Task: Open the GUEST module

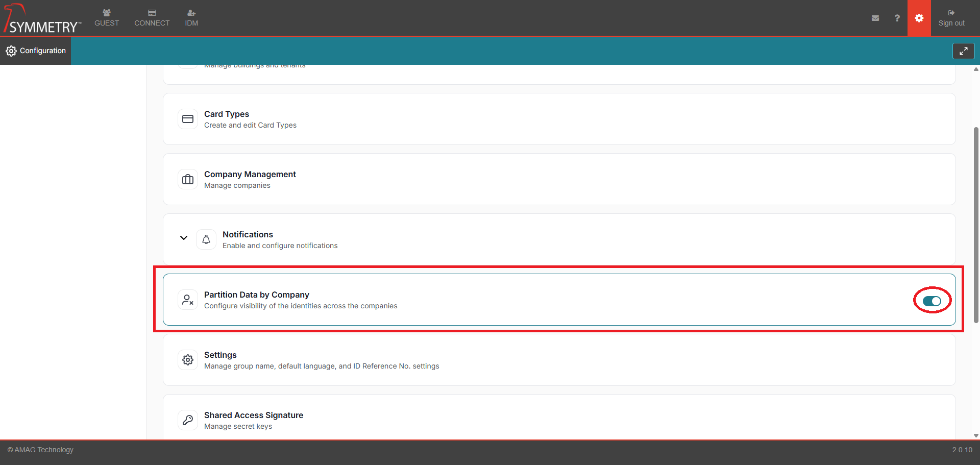Action: point(107,18)
